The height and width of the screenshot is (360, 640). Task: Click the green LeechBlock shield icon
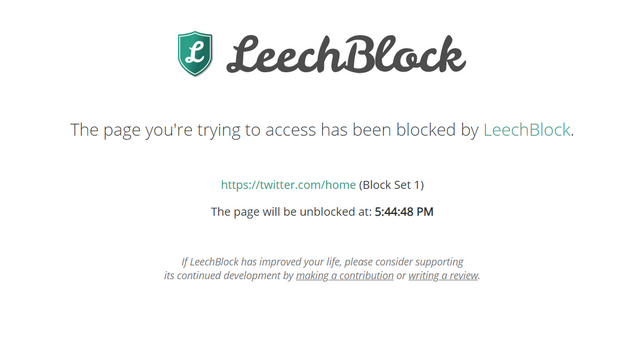click(195, 53)
